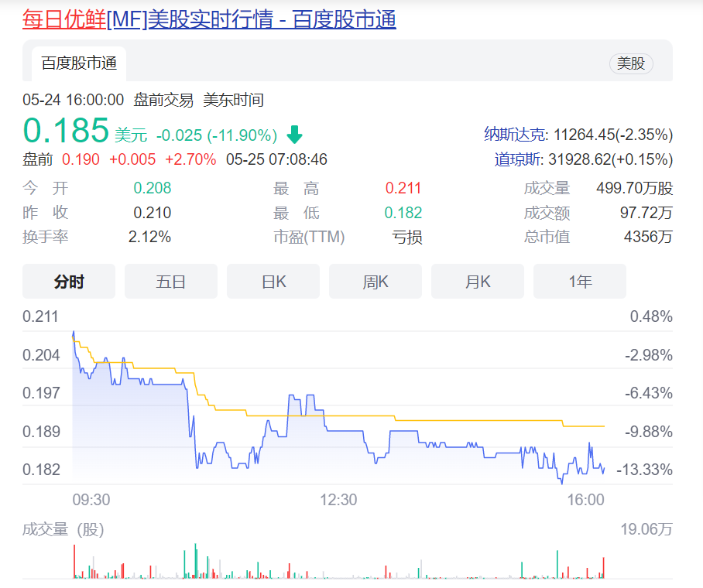Open the 每日优鲜[MF]美股实时行情 title link
The height and width of the screenshot is (588, 703).
[209, 19]
